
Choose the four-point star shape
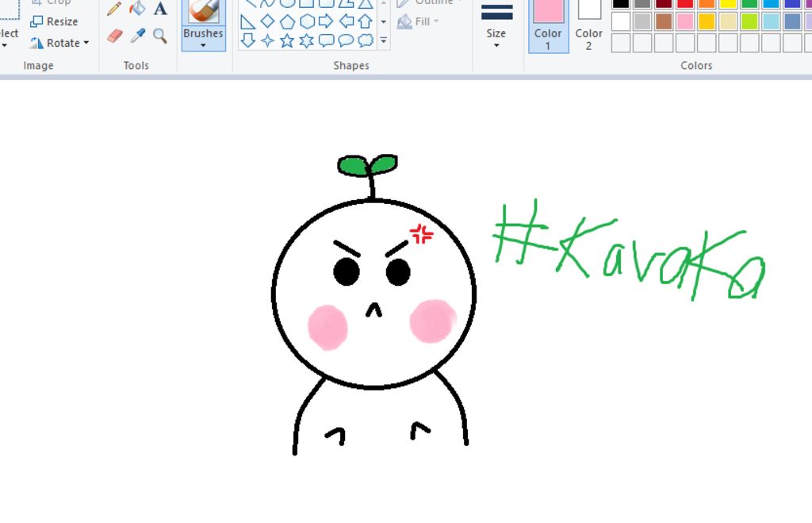click(268, 40)
